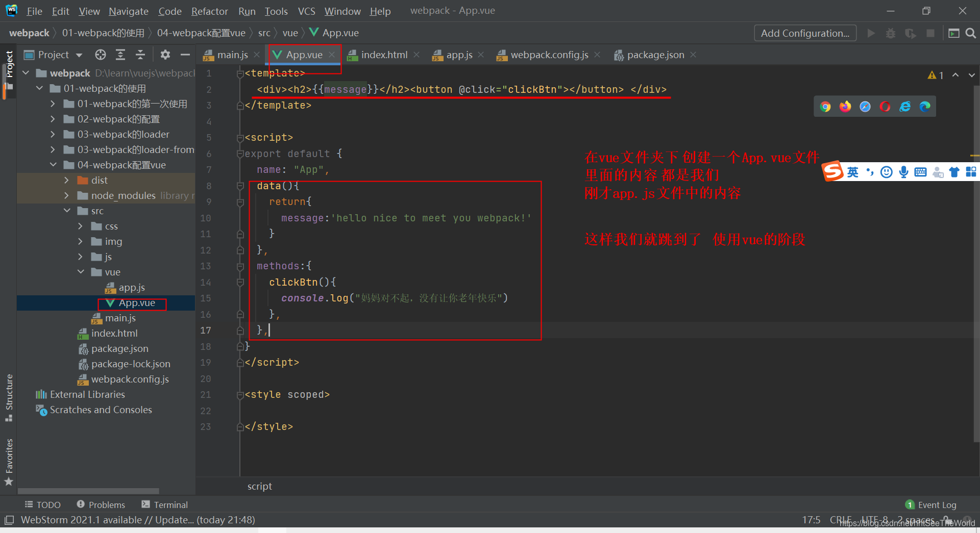Screen dimensions: 980x533
Task: Click the Sogou soft keyboard icon
Action: 920,172
